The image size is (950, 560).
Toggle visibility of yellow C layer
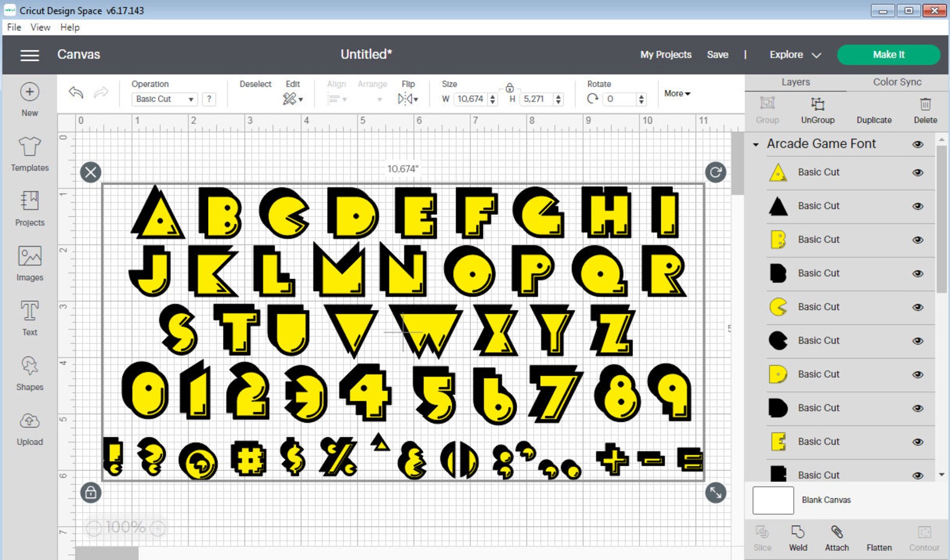pos(918,307)
